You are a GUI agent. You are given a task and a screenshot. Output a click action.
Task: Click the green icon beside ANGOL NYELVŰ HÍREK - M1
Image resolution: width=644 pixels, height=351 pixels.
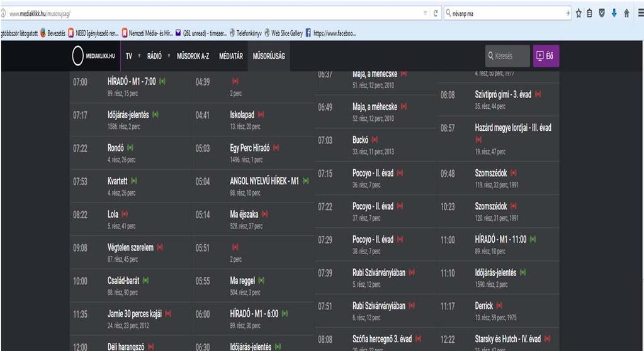(305, 181)
